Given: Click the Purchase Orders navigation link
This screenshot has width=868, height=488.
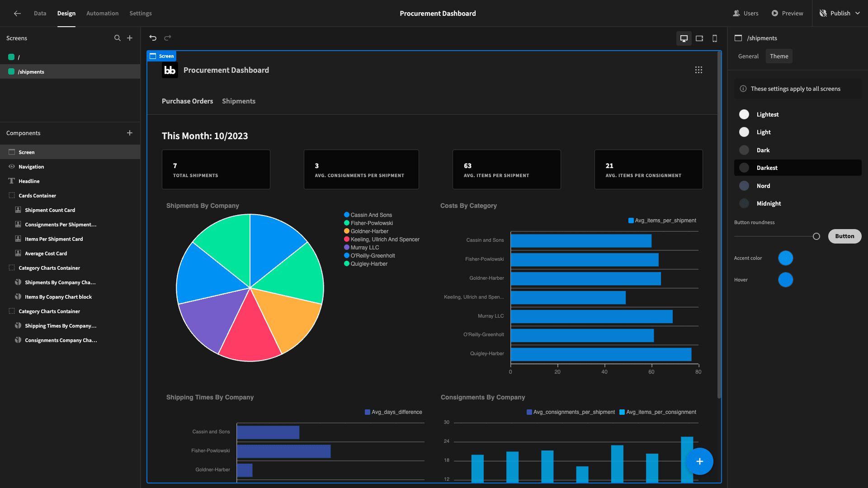Looking at the screenshot, I should click(x=187, y=101).
